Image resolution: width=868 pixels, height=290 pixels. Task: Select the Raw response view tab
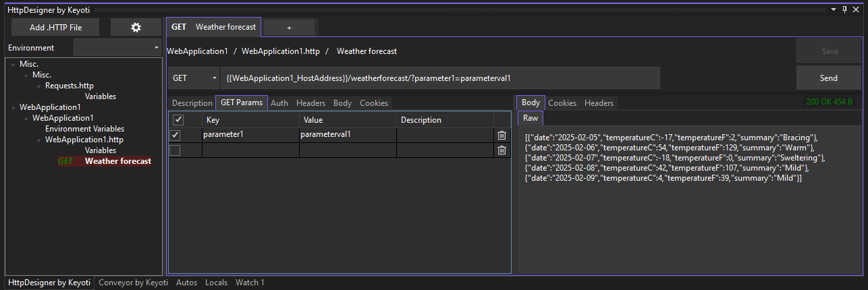[x=531, y=118]
